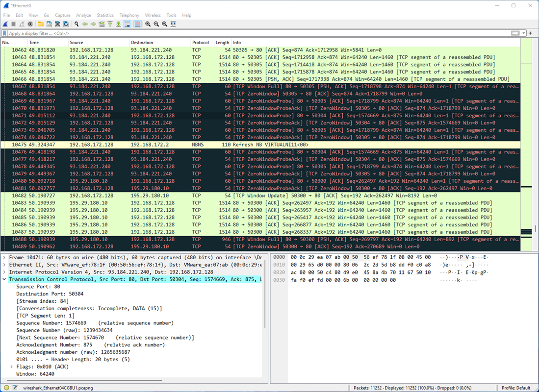Sort by the Time column header
The height and width of the screenshot is (392, 539).
tap(48, 43)
